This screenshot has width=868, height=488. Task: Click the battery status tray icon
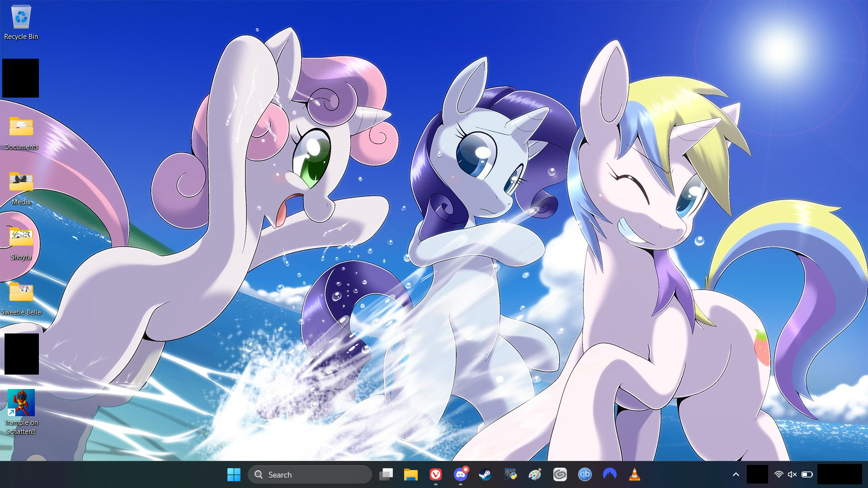(x=807, y=474)
